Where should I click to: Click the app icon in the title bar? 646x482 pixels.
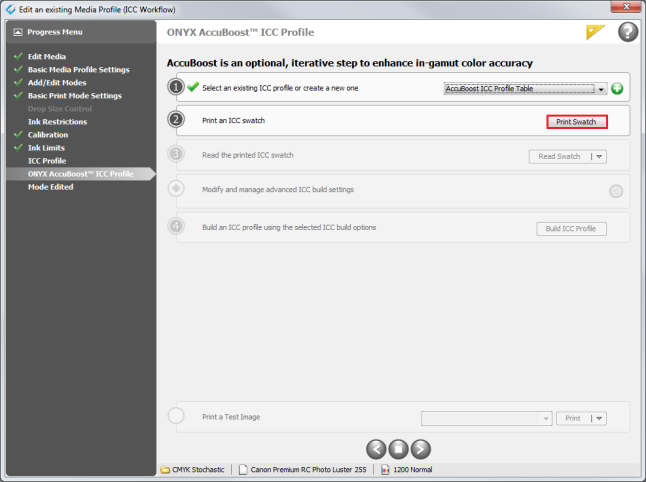tap(10, 9)
